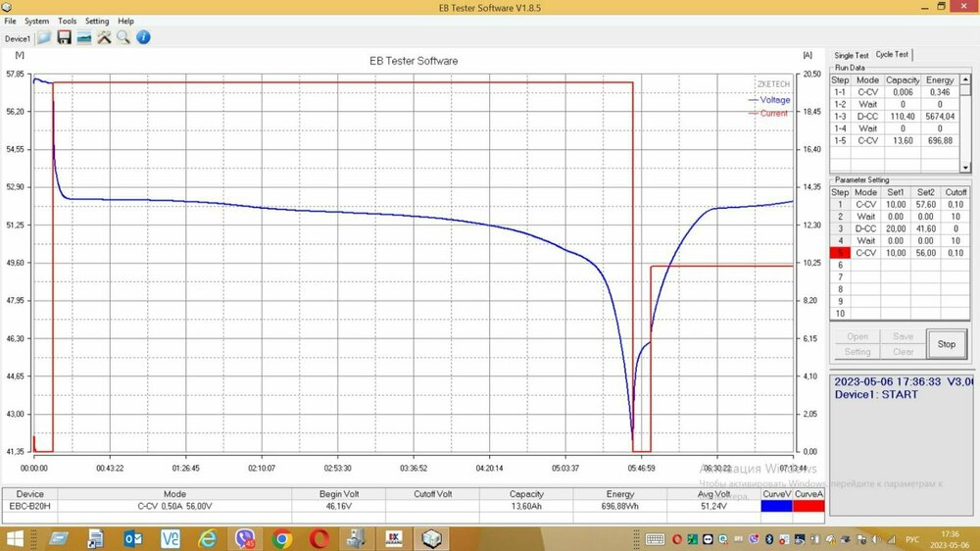Select the Cycle Test tab
This screenshot has width=980, height=551.
[892, 55]
